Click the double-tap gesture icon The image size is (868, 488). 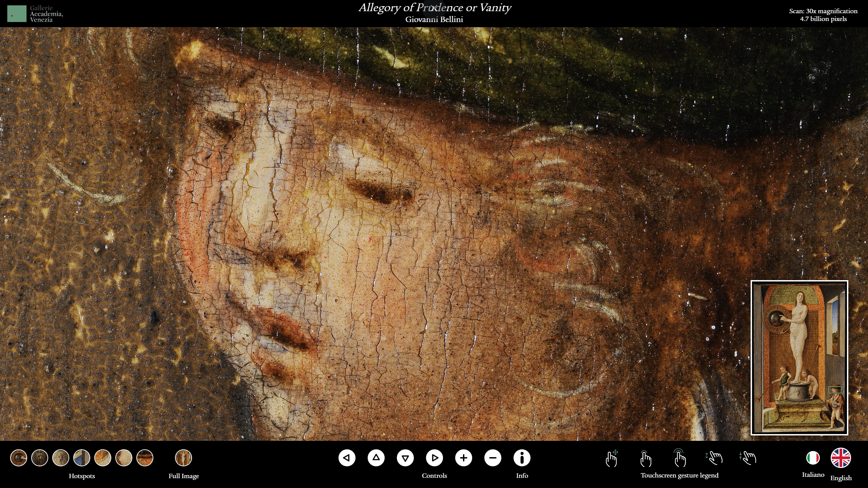click(x=680, y=458)
